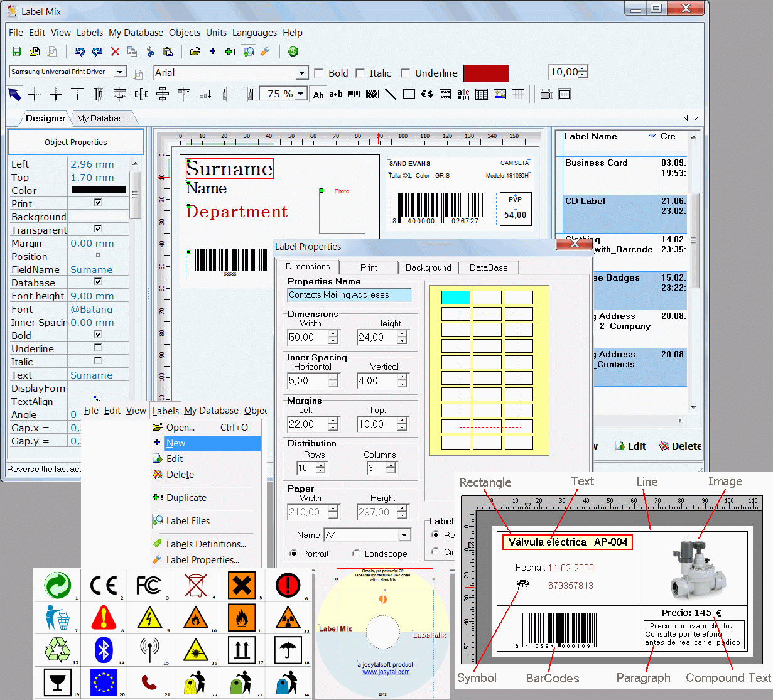Click the Delete button below the label list

(680, 446)
